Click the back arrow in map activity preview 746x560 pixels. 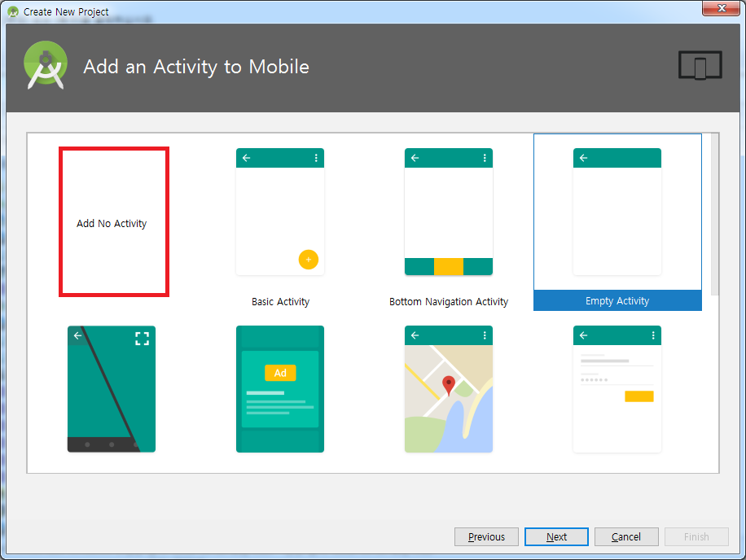(x=415, y=335)
